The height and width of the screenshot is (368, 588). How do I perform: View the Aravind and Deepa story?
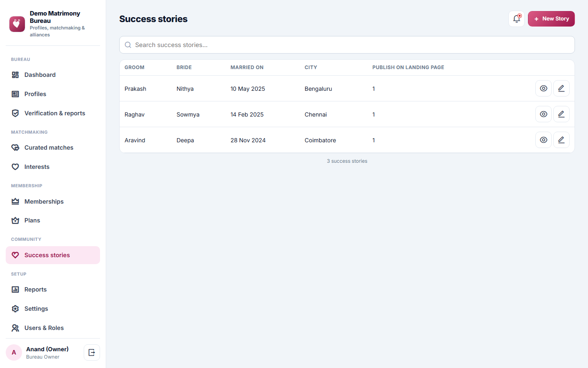click(543, 140)
